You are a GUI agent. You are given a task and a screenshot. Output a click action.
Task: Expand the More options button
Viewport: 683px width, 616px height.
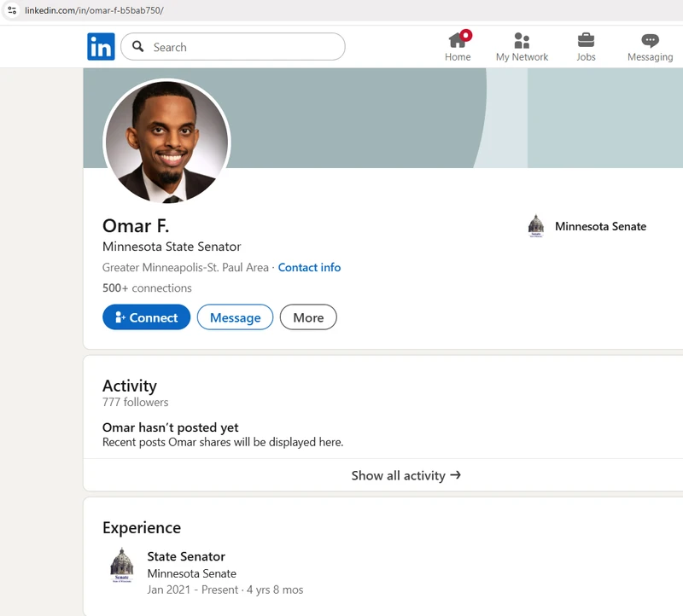pos(308,317)
